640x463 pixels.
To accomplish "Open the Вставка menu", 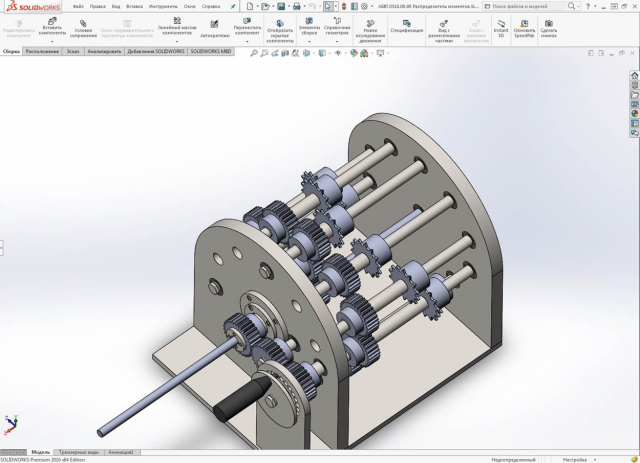I will pyautogui.click(x=134, y=7).
